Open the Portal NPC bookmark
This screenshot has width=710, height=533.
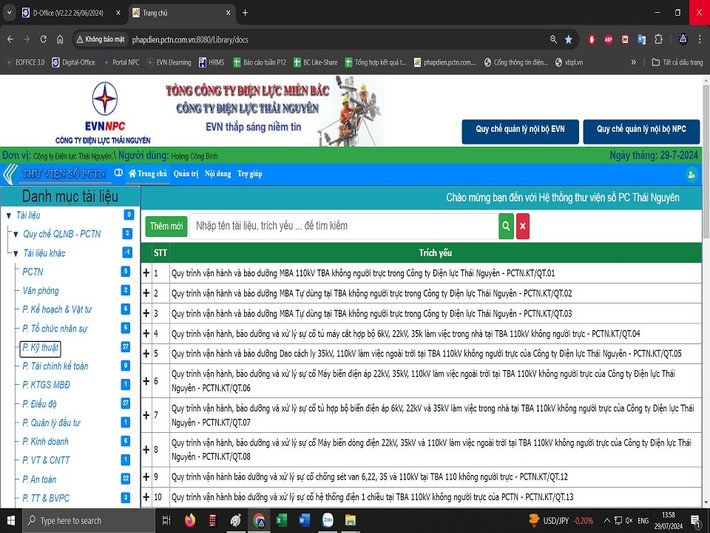[121, 62]
